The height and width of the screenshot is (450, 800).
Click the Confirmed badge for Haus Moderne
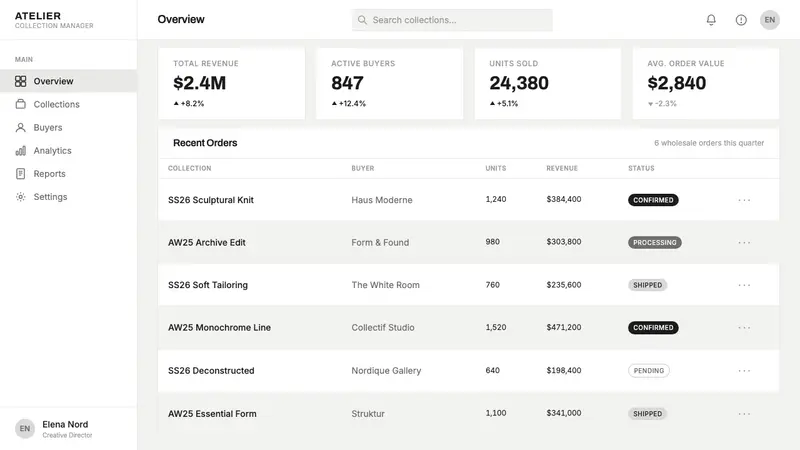(653, 200)
